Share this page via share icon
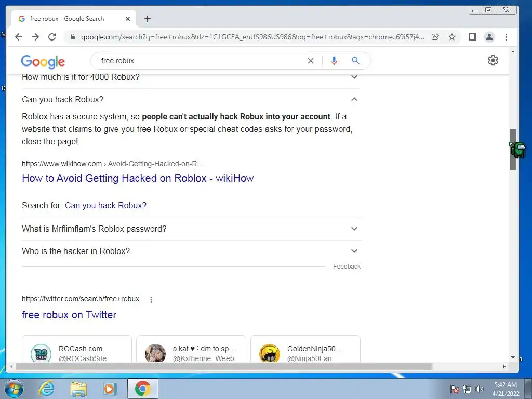This screenshot has width=532, height=399. click(x=435, y=37)
